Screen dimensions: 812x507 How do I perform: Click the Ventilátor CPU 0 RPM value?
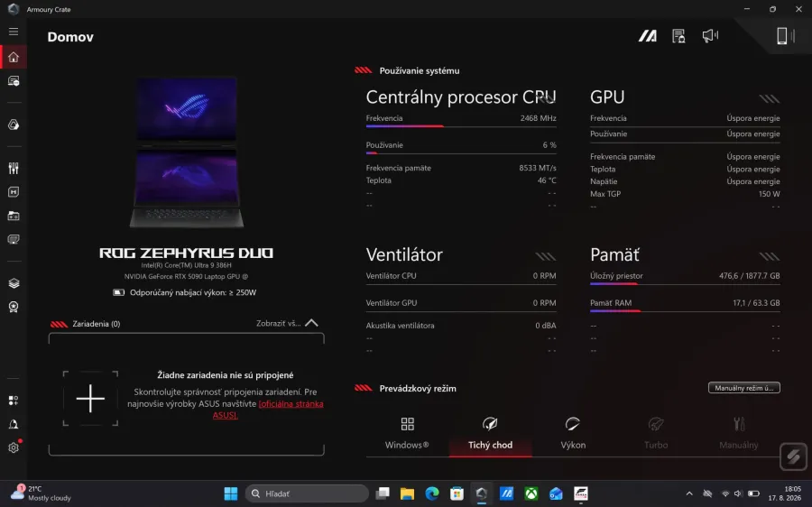544,275
